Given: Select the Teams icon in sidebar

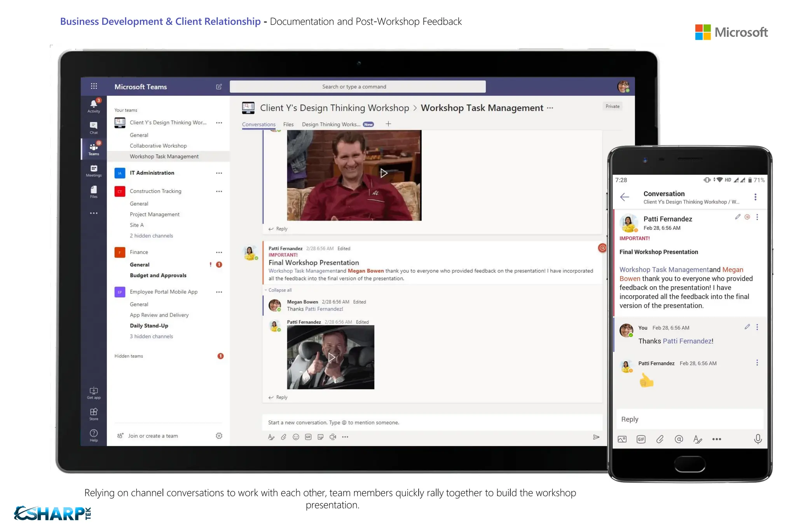Looking at the screenshot, I should (94, 149).
